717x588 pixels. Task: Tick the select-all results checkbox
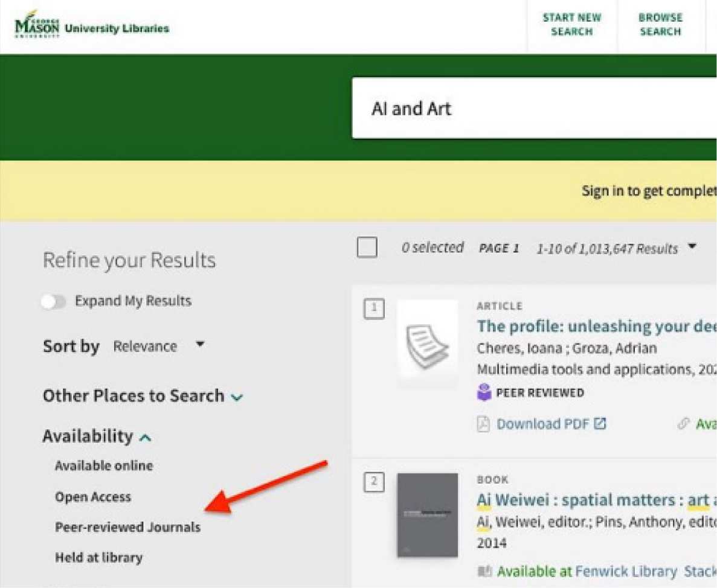click(367, 248)
